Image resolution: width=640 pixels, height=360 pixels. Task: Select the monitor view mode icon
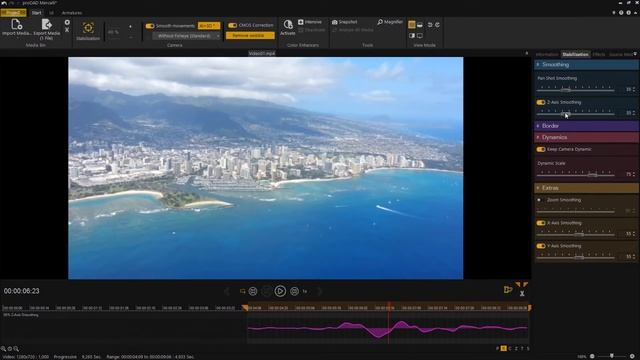[420, 36]
